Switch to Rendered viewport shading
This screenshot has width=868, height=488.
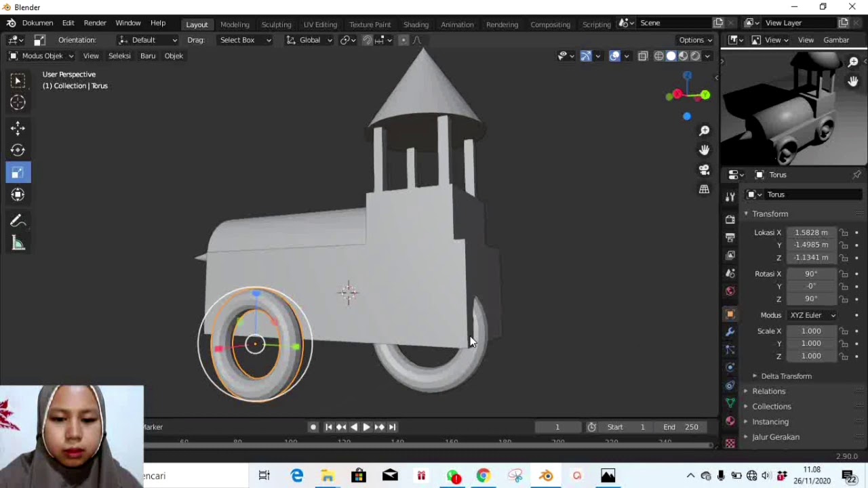pyautogui.click(x=695, y=56)
